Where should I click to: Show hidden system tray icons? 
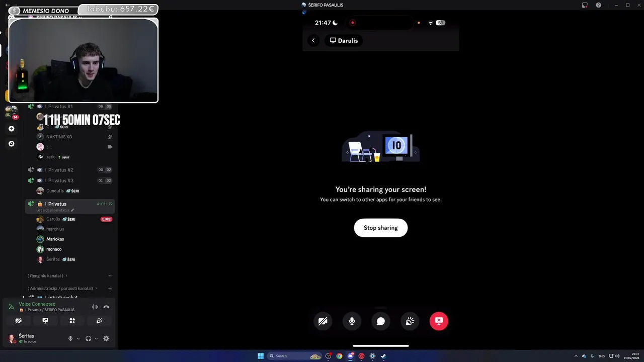(576, 356)
